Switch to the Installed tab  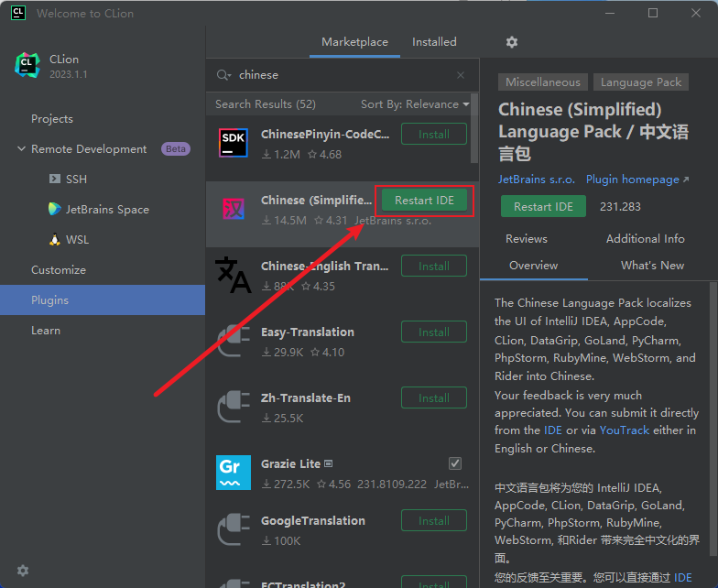(x=434, y=42)
